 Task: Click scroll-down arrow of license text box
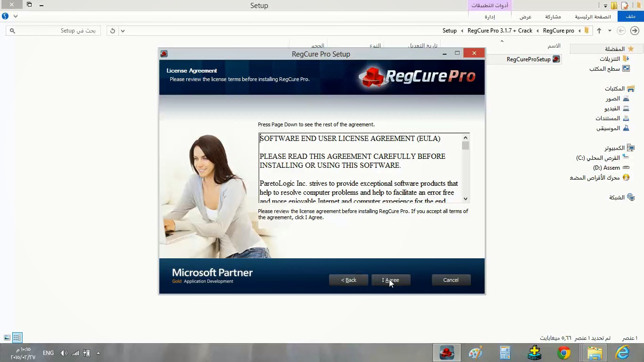tap(465, 199)
